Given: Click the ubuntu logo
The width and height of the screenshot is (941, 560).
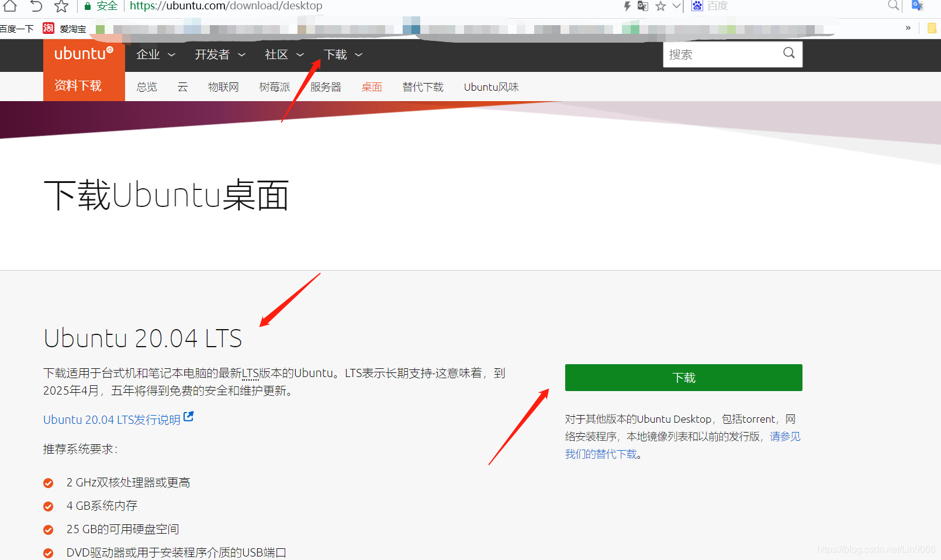Looking at the screenshot, I should (84, 54).
